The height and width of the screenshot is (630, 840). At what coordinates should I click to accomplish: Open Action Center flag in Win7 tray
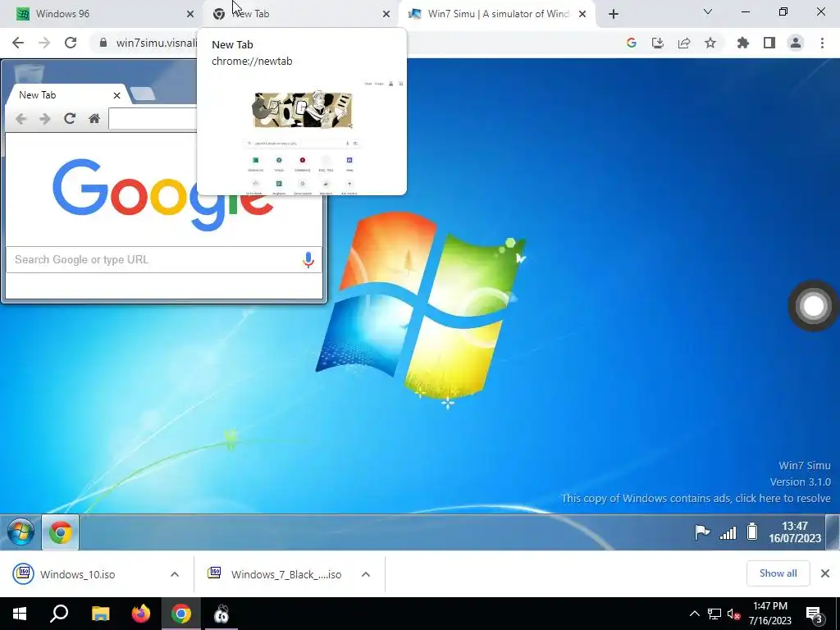[702, 532]
